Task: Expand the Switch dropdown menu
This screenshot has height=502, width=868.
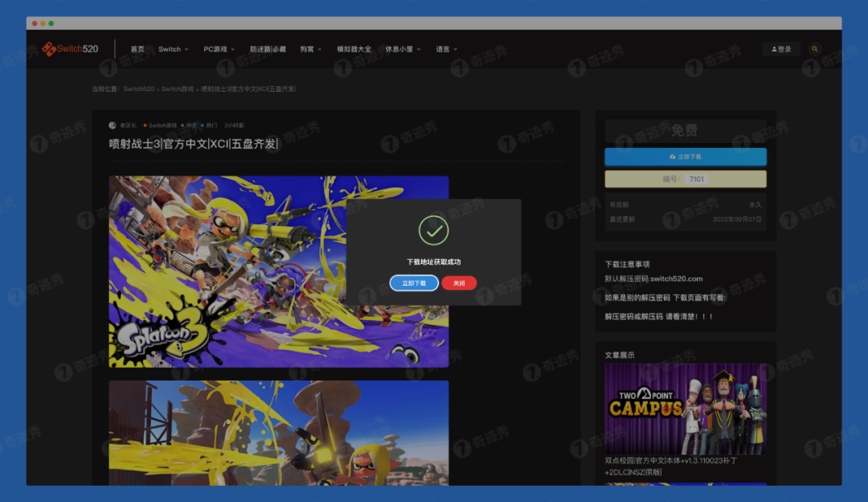Action: click(174, 49)
